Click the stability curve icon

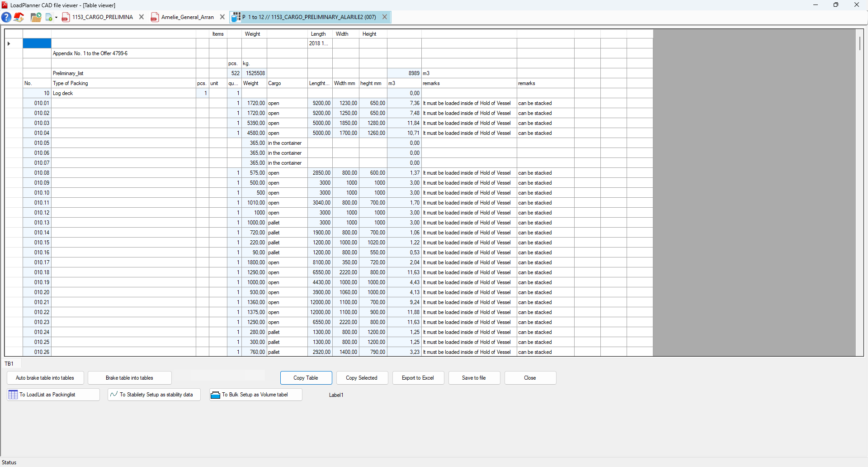[114, 394]
